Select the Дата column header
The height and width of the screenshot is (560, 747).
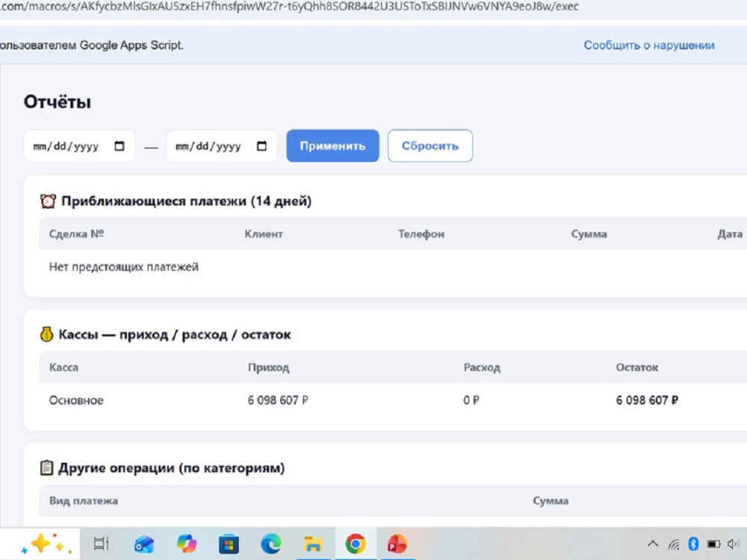(730, 234)
